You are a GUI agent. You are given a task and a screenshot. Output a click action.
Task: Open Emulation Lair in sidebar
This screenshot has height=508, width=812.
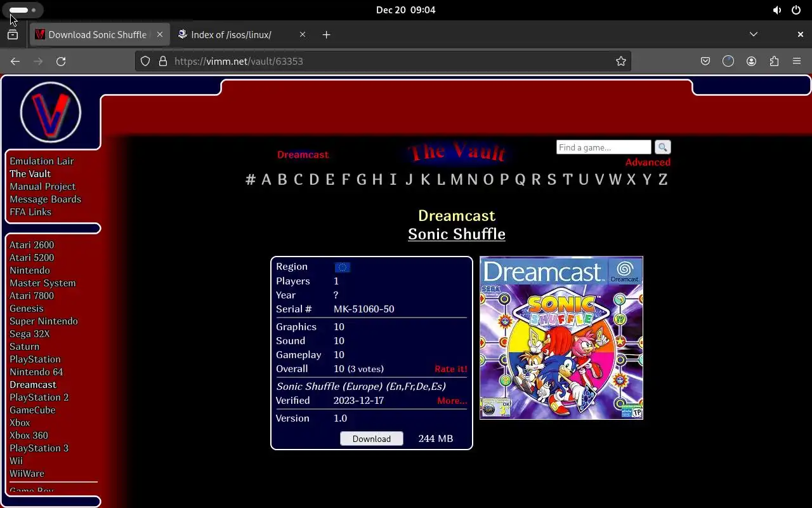[42, 161]
